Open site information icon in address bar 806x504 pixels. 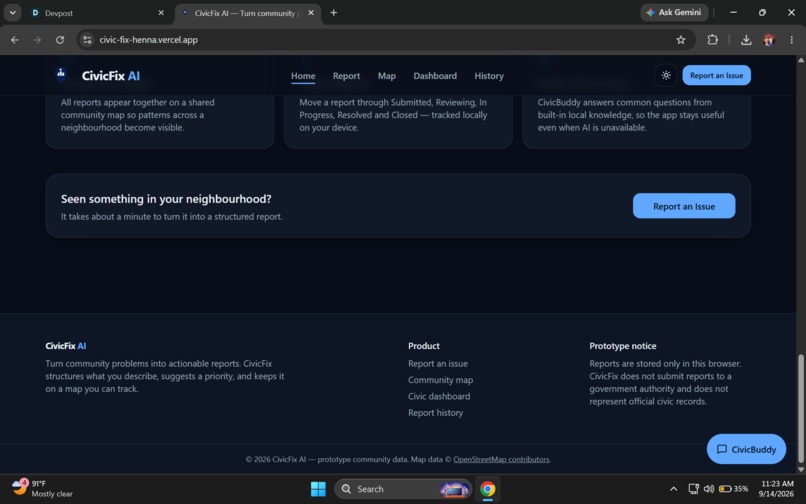coord(87,40)
